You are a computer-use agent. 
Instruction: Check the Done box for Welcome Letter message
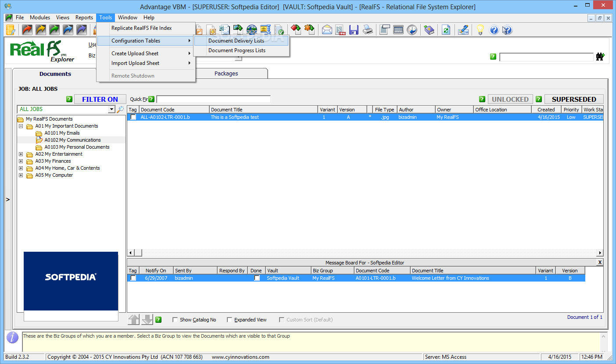pos(257,278)
